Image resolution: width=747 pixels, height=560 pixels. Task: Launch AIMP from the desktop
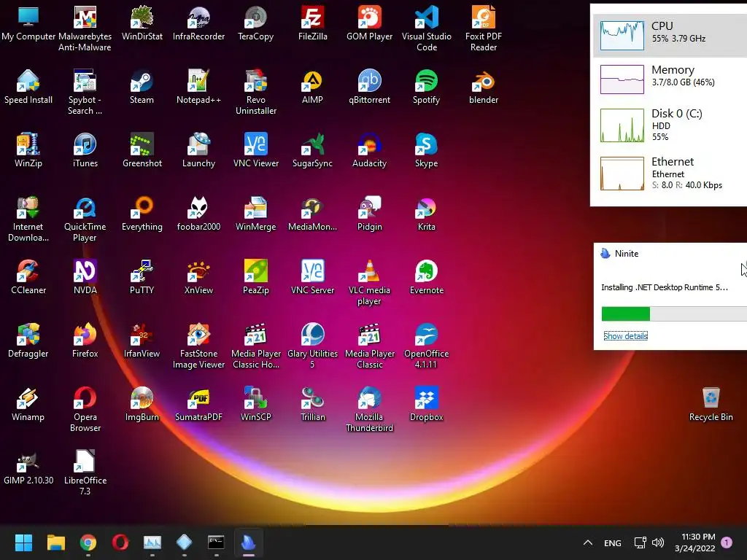pos(312,87)
